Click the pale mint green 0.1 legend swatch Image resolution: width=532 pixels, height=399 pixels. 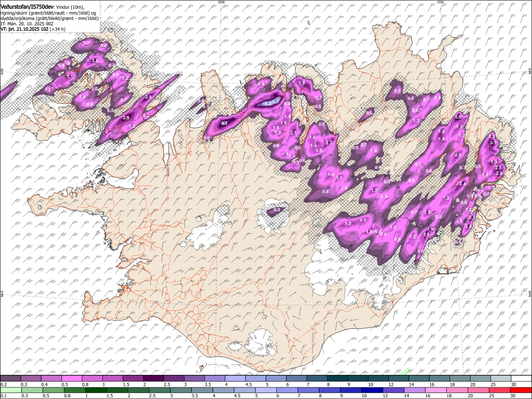point(11,390)
